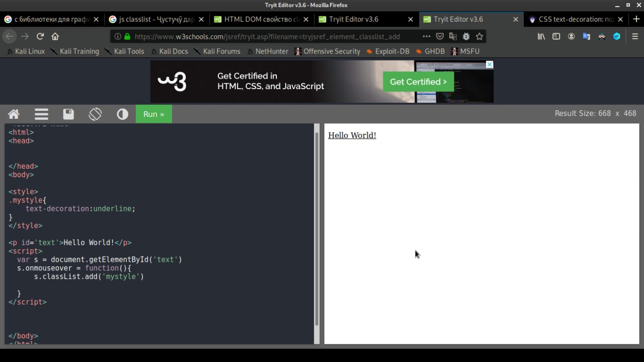This screenshot has width=644, height=362.
Task: Close the advertisement banner with X
Action: (x=490, y=64)
